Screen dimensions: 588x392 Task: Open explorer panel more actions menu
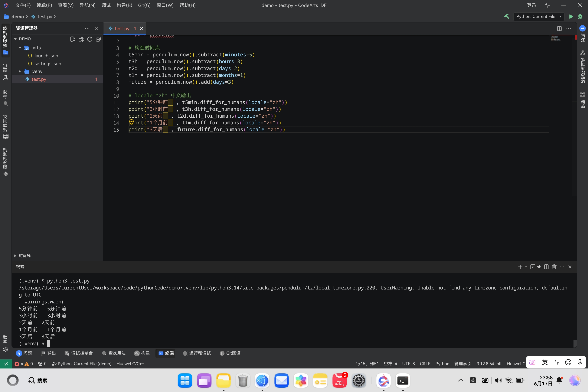87,28
